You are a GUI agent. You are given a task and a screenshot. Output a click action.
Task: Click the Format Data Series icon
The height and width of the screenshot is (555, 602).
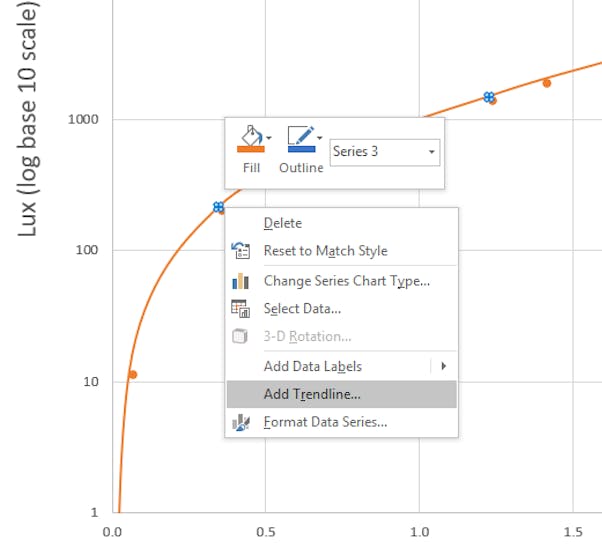point(241,422)
